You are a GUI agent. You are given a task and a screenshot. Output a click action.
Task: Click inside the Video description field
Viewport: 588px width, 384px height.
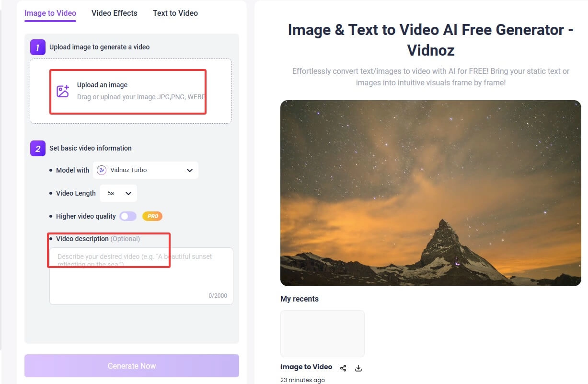click(x=140, y=276)
